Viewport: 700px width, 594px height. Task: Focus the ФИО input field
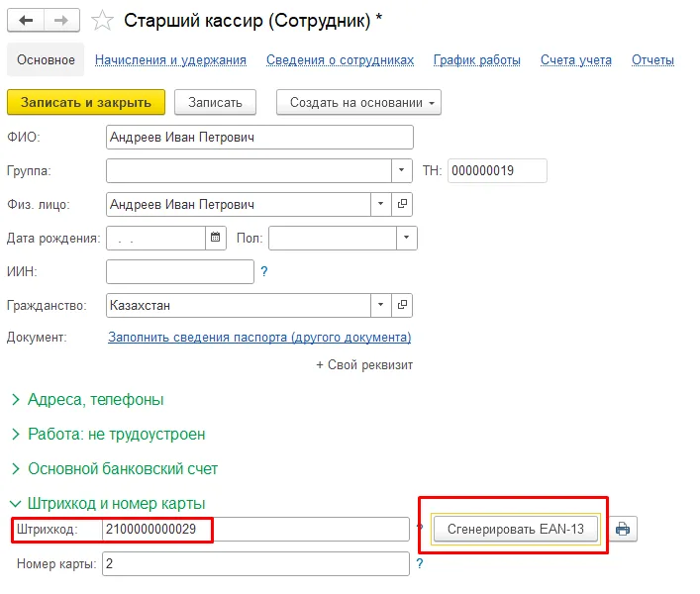(x=259, y=137)
